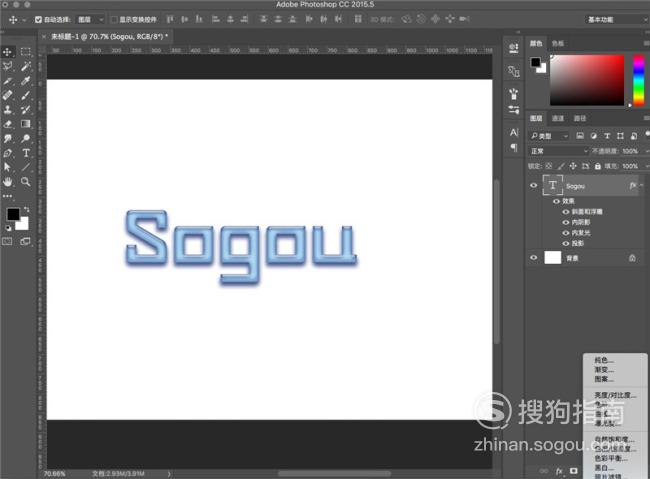Viewport: 650px width, 479px height.
Task: Open the opacity 100% dropdown arrow
Action: click(647, 151)
